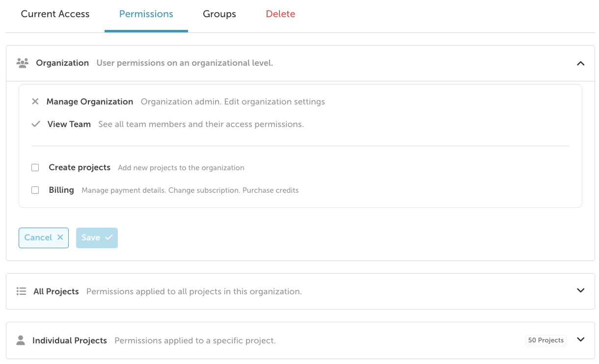Select the red Delete tab
599x364 pixels.
pyautogui.click(x=280, y=14)
